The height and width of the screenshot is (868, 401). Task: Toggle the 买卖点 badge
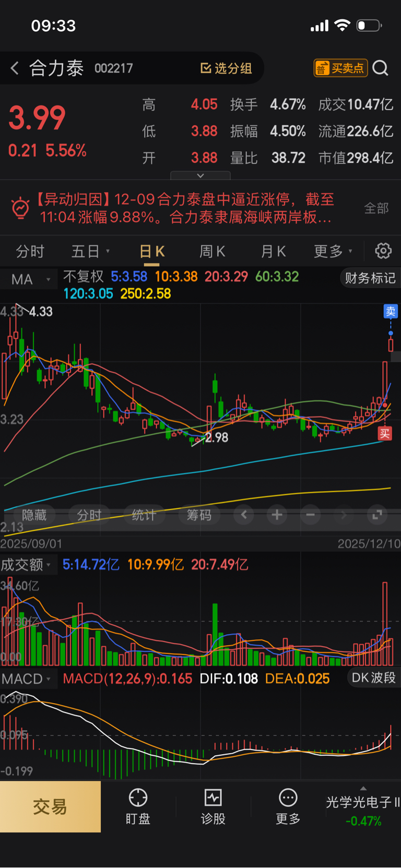click(x=340, y=68)
